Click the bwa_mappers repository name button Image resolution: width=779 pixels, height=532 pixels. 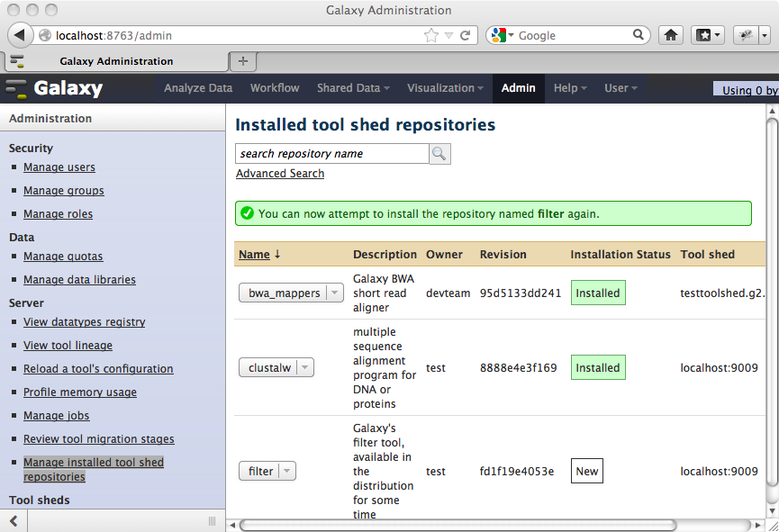[x=284, y=293]
